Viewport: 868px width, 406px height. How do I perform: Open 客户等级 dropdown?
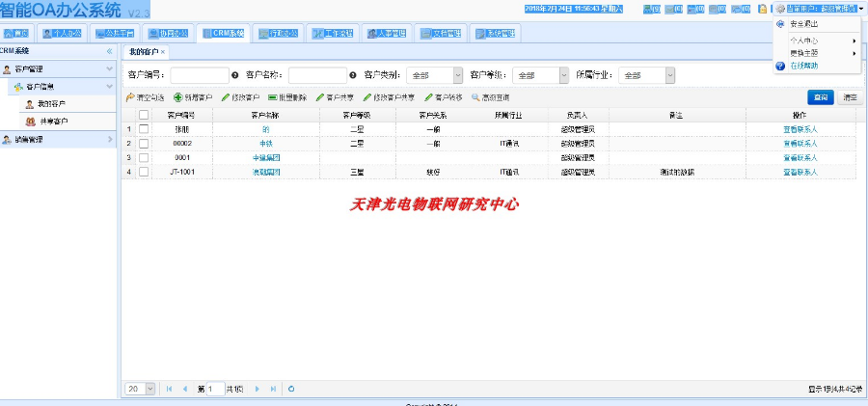tap(564, 75)
